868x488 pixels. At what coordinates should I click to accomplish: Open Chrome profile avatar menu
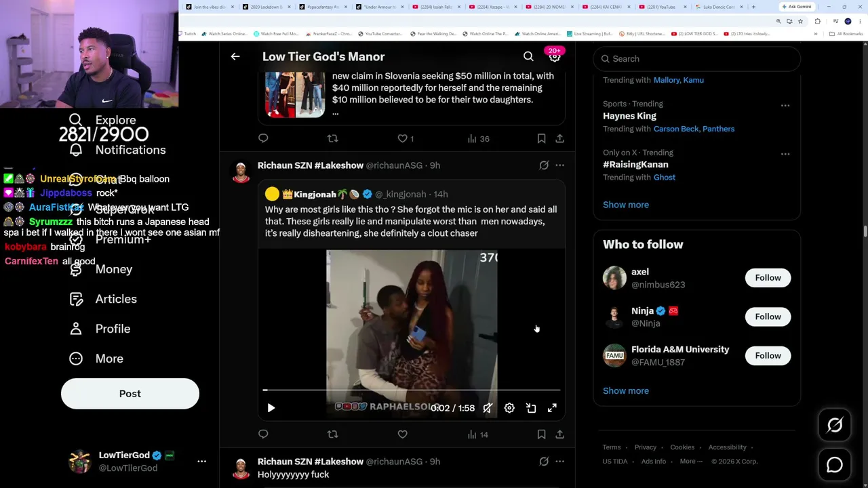click(848, 21)
